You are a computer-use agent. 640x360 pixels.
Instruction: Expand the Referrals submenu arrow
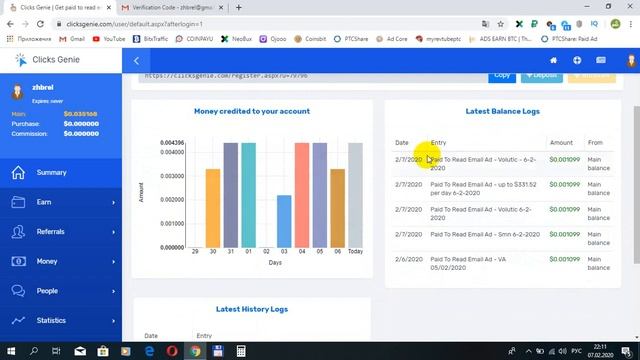(113, 232)
